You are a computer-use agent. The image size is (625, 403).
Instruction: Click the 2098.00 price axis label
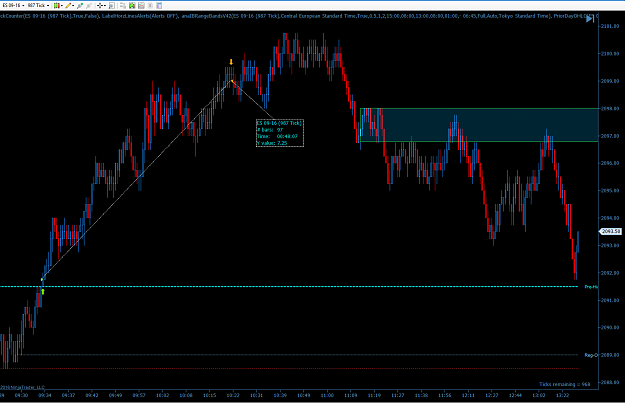[610, 108]
